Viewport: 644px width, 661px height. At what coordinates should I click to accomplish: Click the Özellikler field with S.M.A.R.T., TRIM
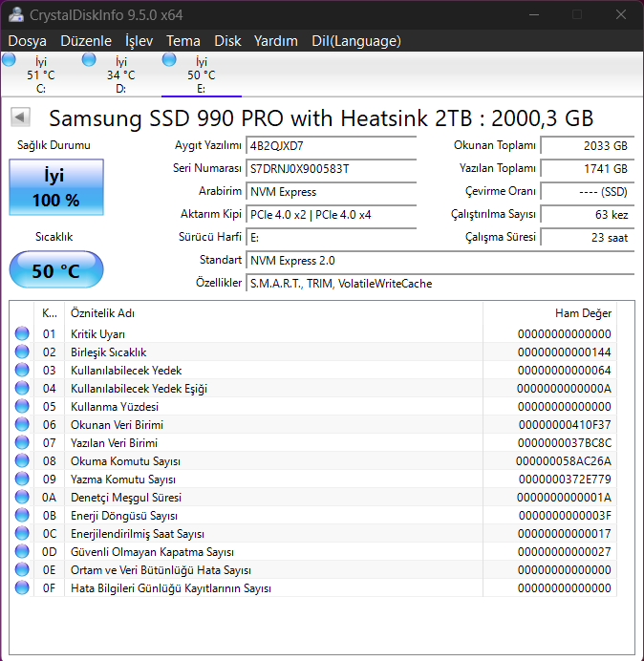click(x=440, y=284)
